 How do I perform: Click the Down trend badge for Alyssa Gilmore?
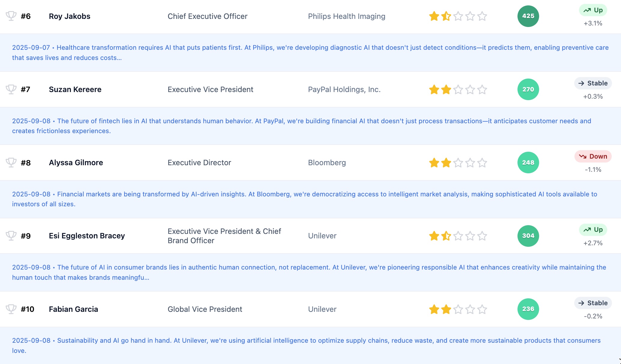[x=593, y=157]
